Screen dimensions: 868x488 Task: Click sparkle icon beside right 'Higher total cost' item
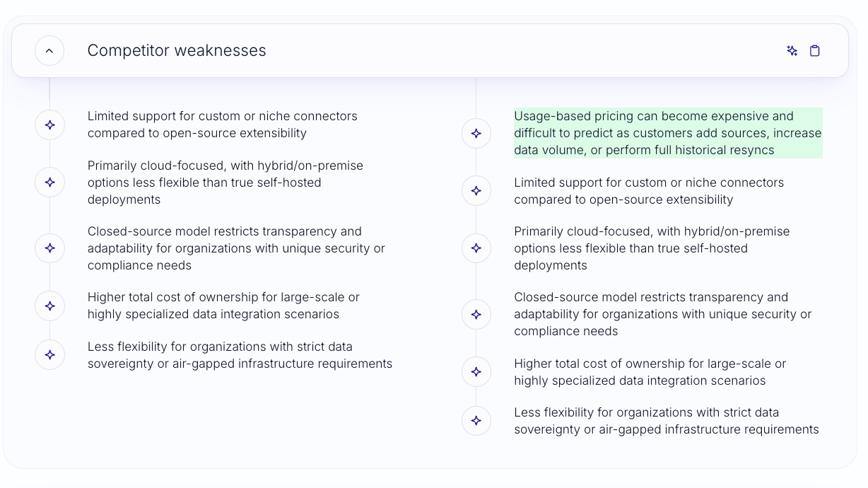[x=476, y=372]
